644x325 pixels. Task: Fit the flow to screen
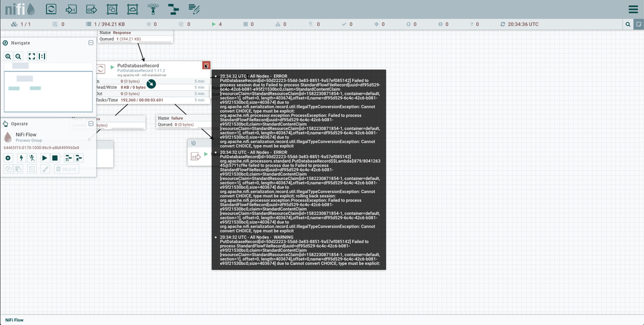coord(32,56)
